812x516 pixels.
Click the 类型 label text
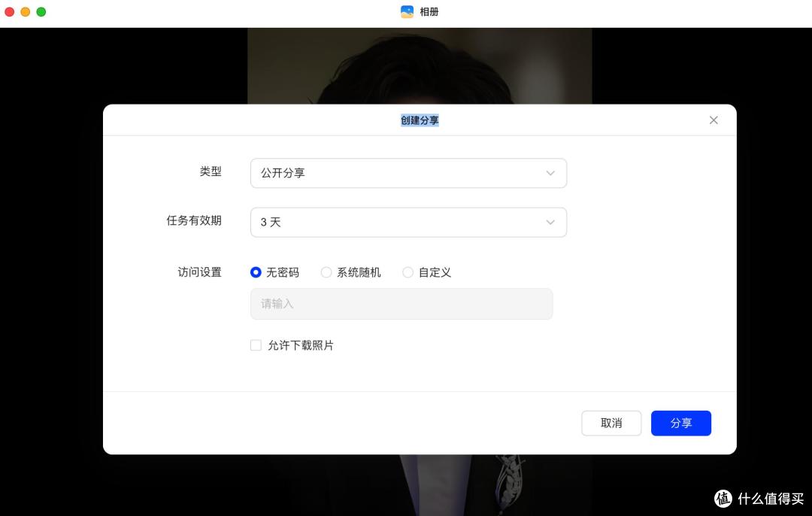(211, 171)
